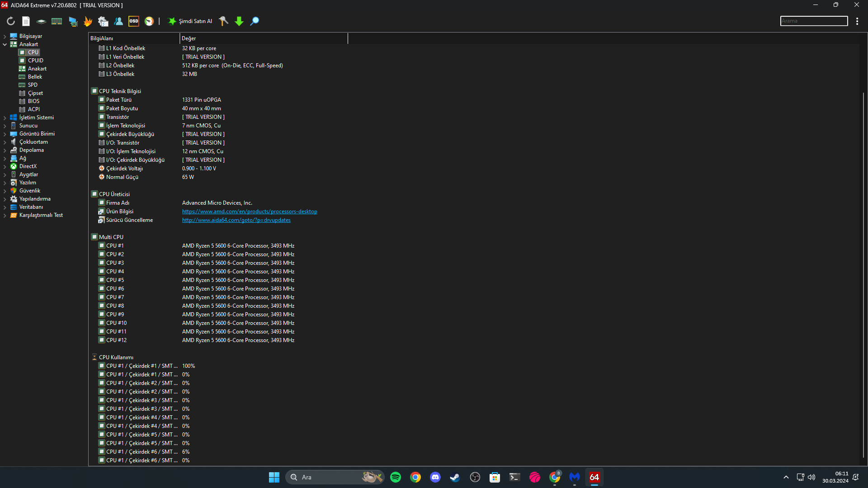
Task: Click the flame stability test icon
Action: (x=88, y=21)
